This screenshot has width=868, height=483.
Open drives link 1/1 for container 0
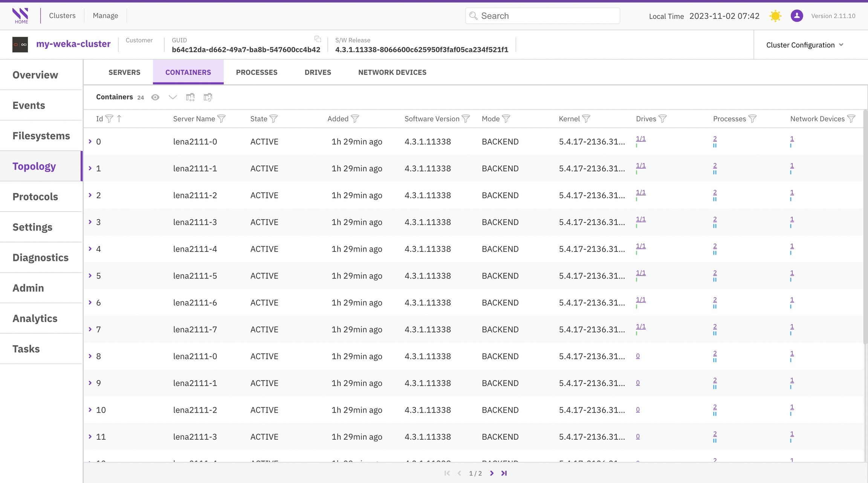[640, 139]
